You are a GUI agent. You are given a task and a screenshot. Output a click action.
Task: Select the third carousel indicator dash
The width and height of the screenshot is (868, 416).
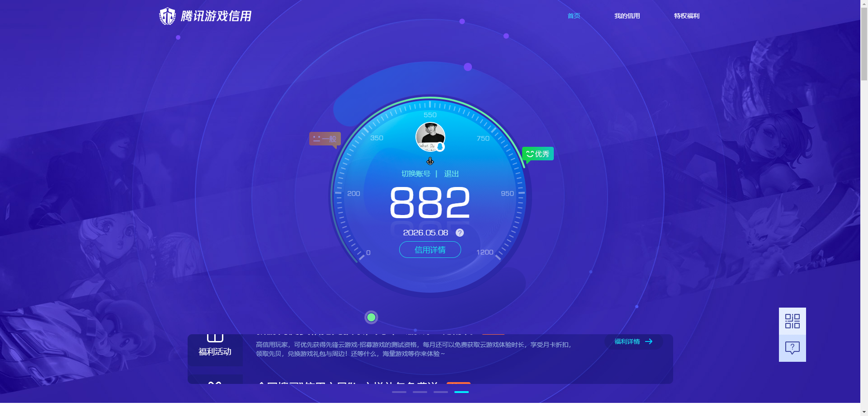pos(441,392)
